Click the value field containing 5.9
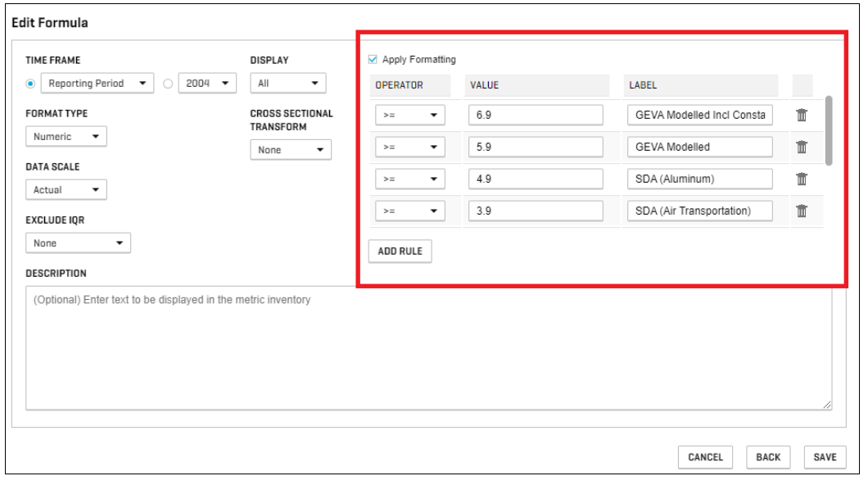 tap(536, 147)
